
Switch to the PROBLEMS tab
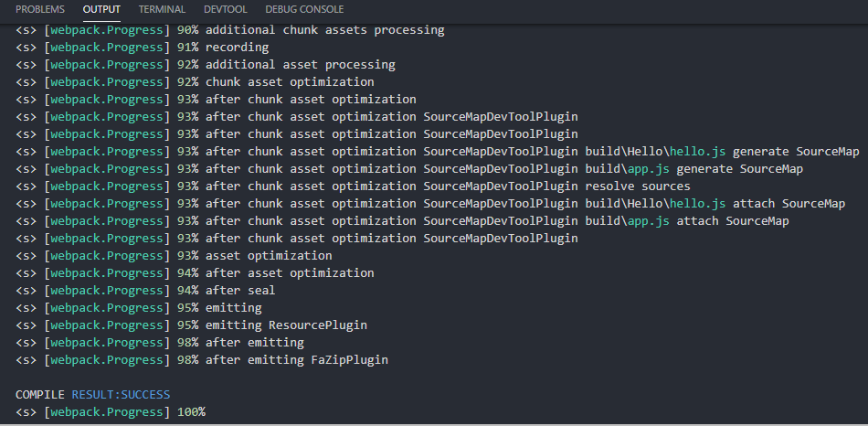pos(40,9)
